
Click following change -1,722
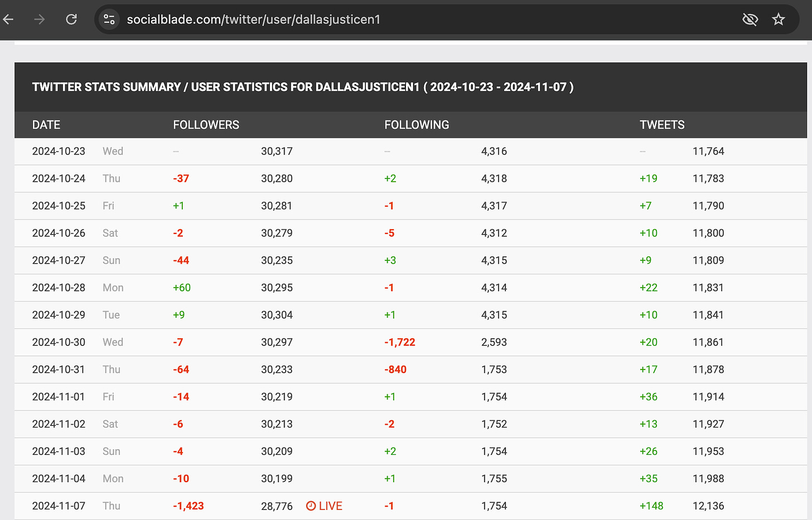400,343
